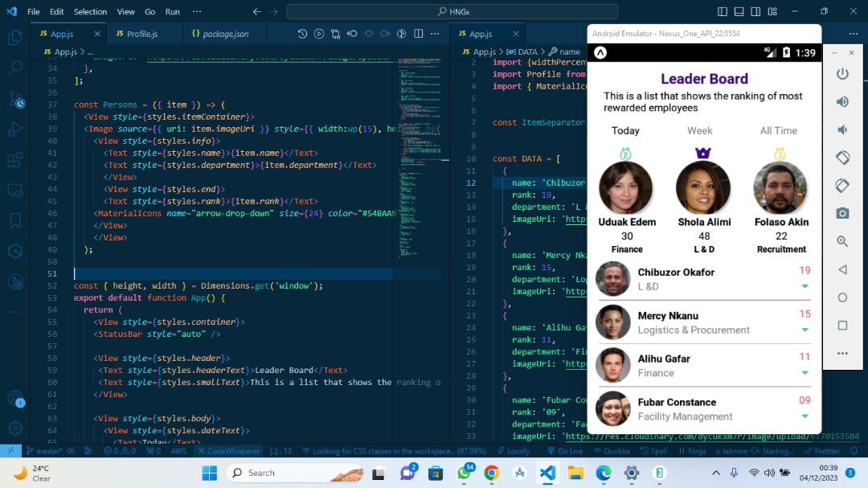Viewport: 868px width, 488px height.
Task: Go back with navigation arrow in title bar
Action: 257,11
